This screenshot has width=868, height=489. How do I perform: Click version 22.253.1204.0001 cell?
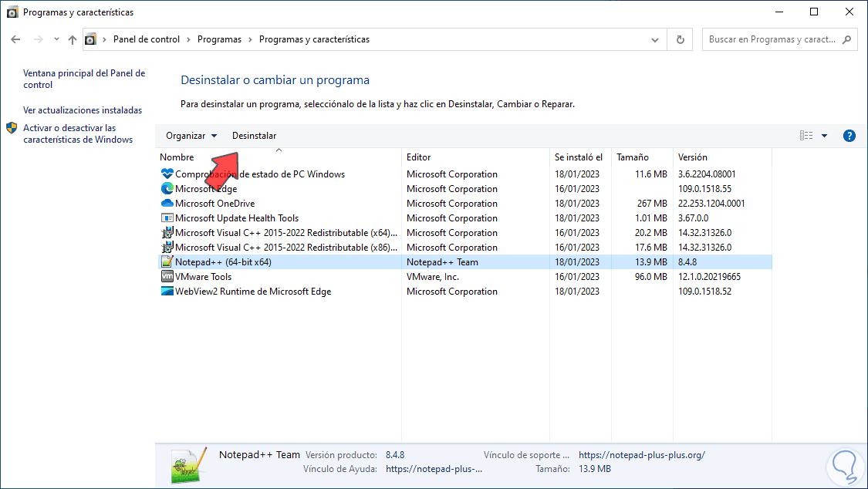pyautogui.click(x=711, y=204)
